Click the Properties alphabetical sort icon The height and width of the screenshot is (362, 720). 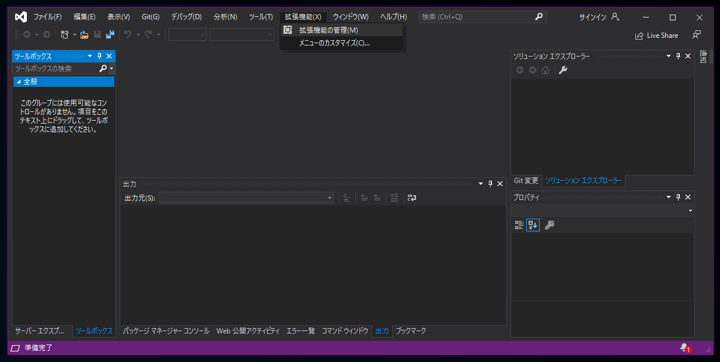(x=533, y=225)
